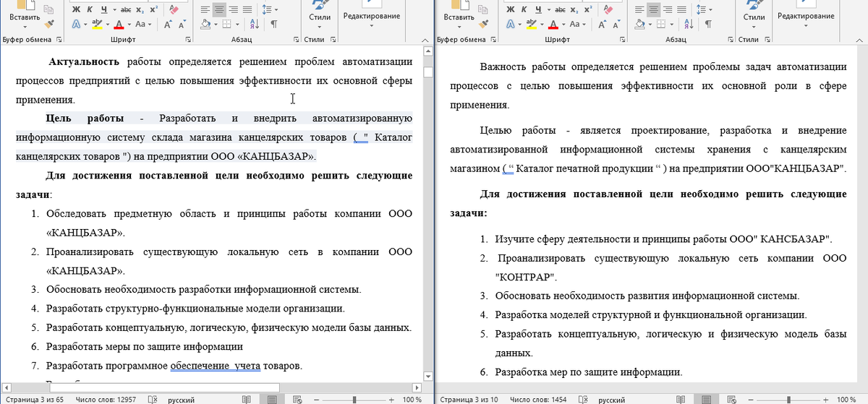This screenshot has height=404, width=868.
Task: Align text right in right window
Action: click(667, 9)
